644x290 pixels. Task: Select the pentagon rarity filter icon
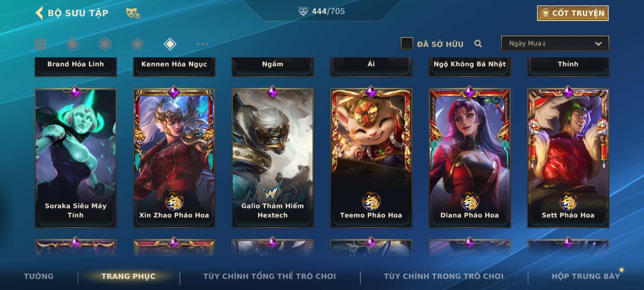click(x=137, y=44)
